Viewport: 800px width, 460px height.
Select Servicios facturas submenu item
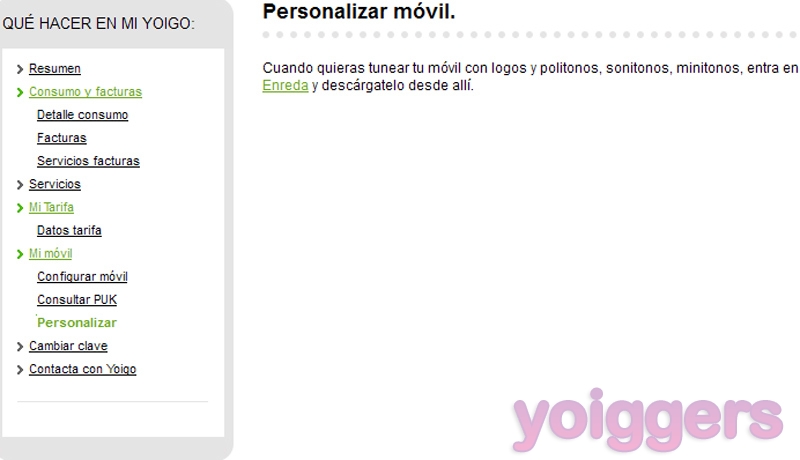(x=88, y=161)
